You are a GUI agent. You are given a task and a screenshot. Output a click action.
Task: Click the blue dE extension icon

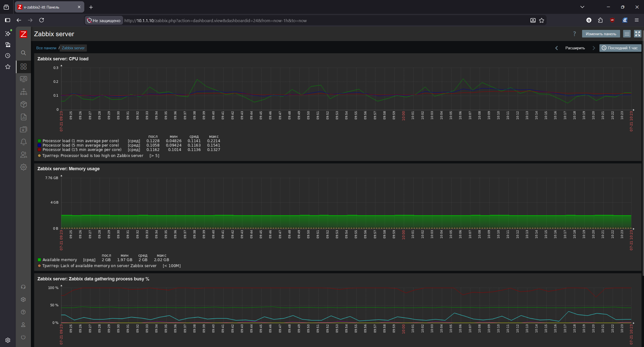tap(625, 20)
